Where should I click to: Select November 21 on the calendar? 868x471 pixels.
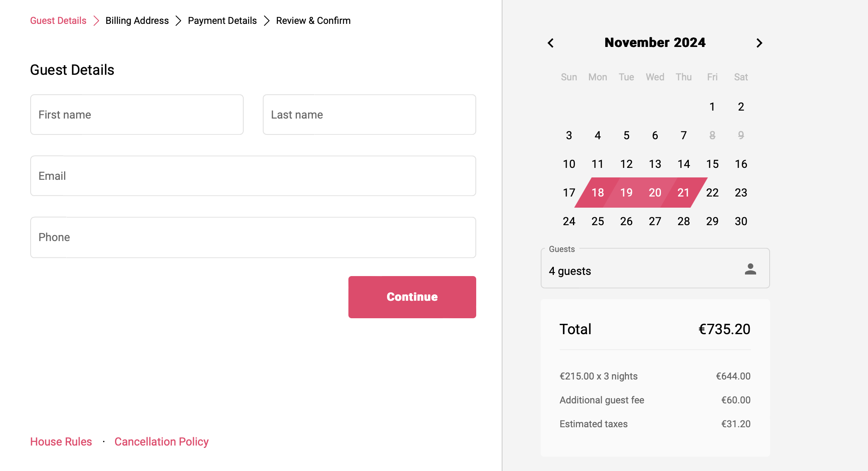tap(684, 193)
